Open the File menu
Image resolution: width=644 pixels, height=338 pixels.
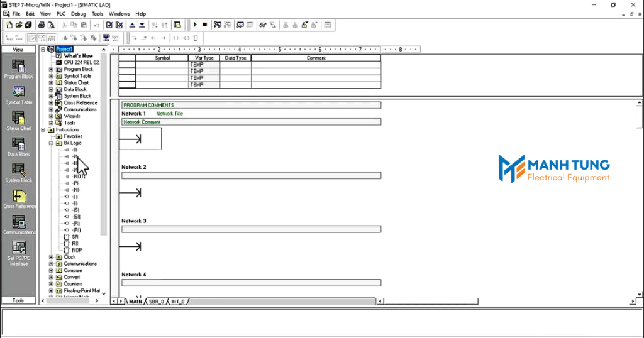16,14
